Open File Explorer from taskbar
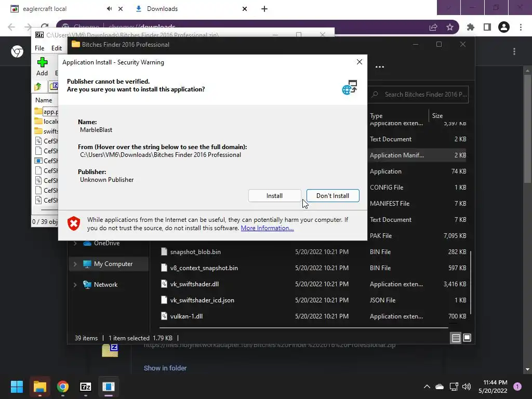Image resolution: width=532 pixels, height=399 pixels. coord(39,387)
